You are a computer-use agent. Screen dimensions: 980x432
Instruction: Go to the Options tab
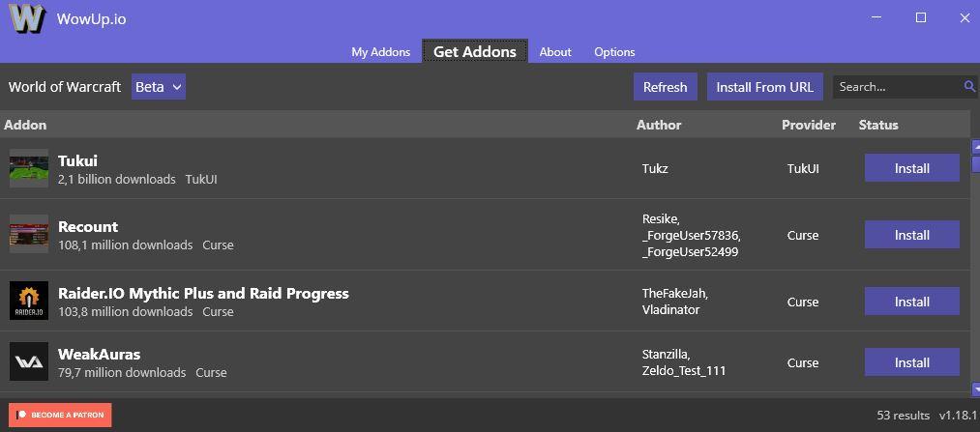point(614,52)
